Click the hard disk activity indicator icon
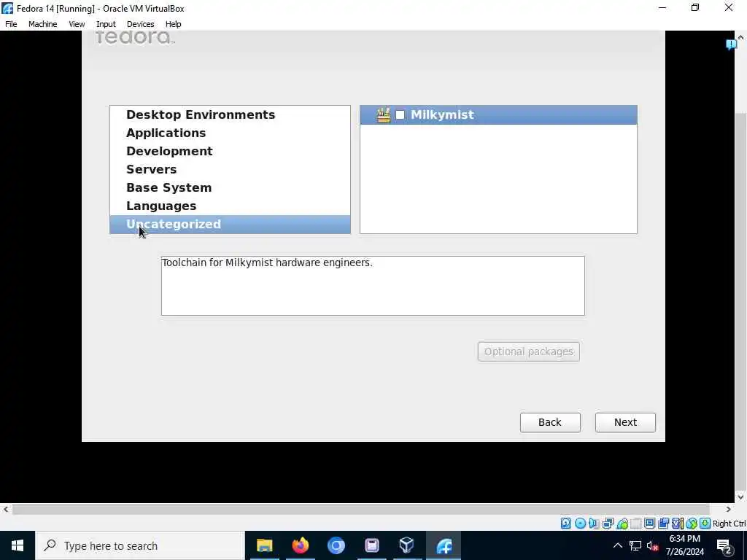The image size is (747, 560). click(565, 524)
